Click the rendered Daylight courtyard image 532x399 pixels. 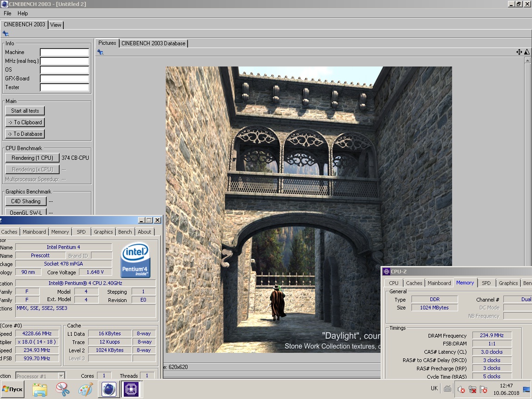(308, 209)
